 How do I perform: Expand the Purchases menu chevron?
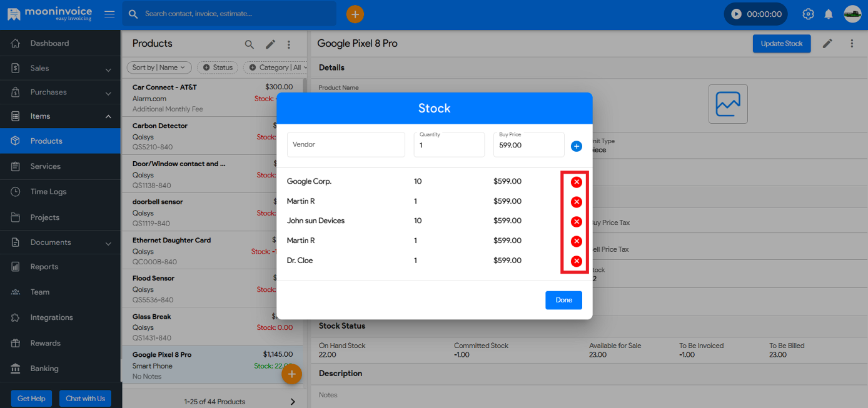point(108,93)
